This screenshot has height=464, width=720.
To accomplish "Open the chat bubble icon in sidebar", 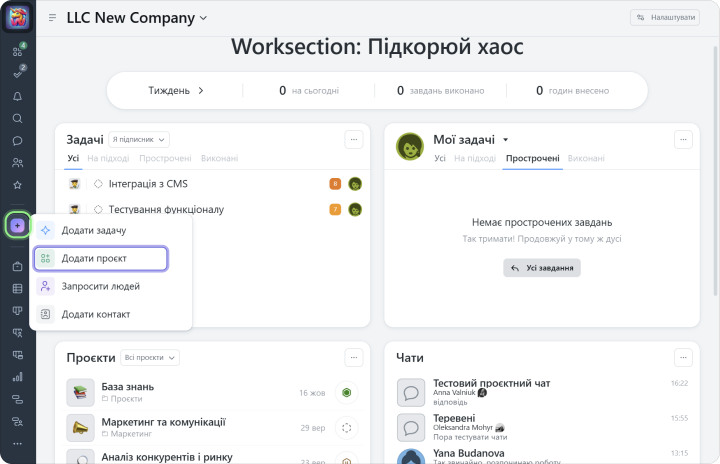I will pos(17,141).
